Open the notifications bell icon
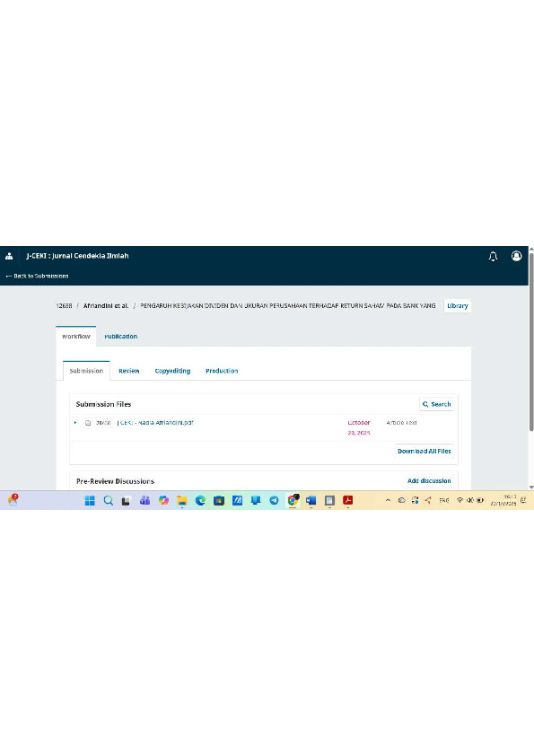 (493, 257)
